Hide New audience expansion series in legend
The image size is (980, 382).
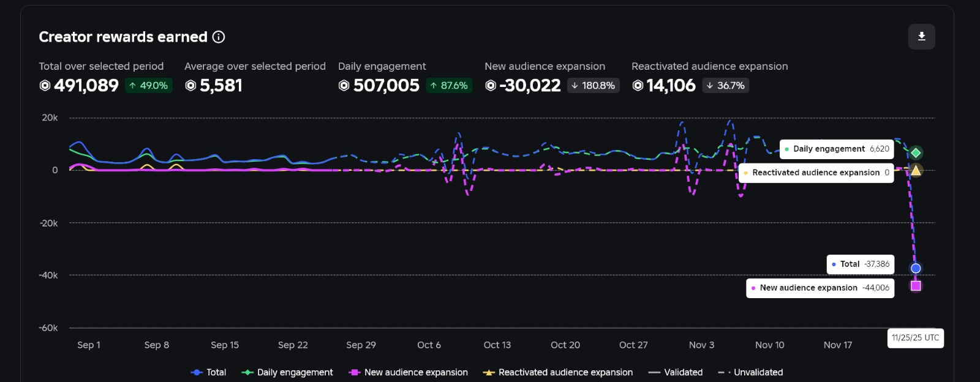[x=408, y=372]
